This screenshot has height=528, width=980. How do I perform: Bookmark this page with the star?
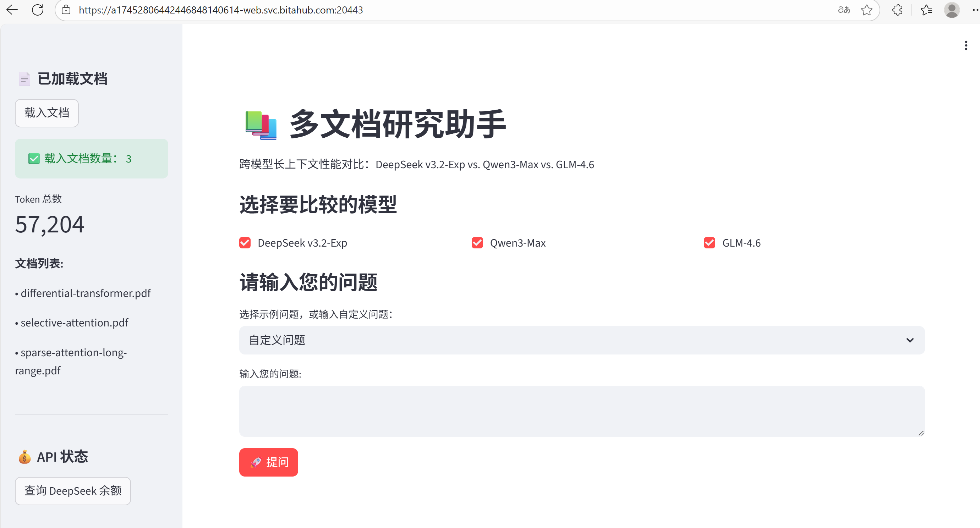click(x=867, y=10)
